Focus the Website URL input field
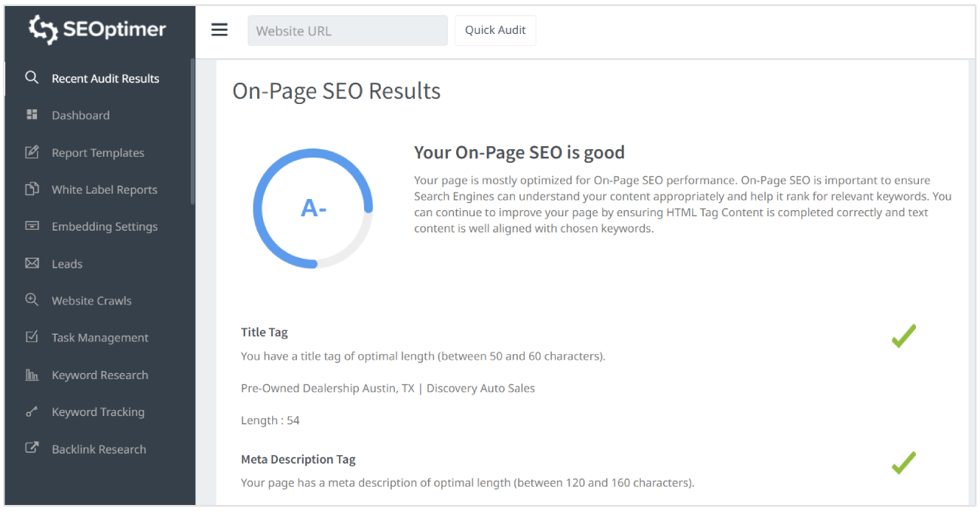Viewport: 980px width, 511px height. coord(348,31)
